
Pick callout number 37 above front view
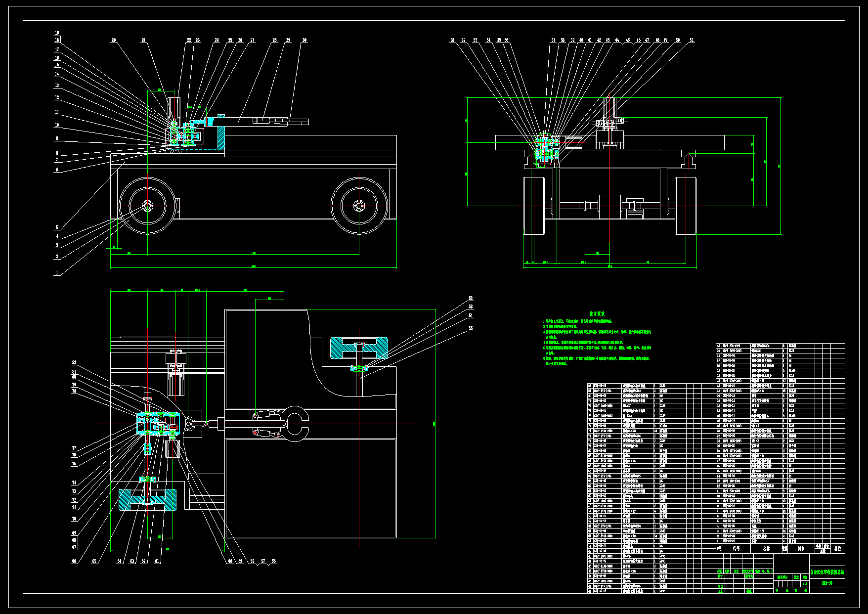[554, 41]
